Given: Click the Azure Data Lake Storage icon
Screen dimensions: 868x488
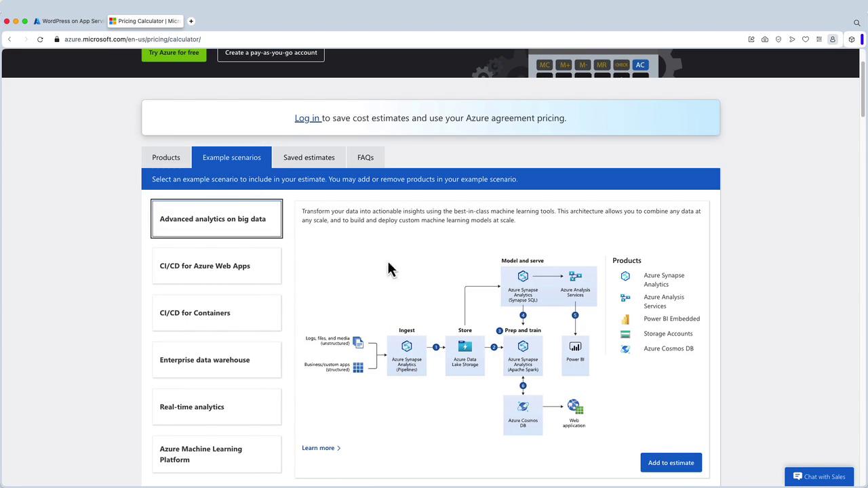Looking at the screenshot, I should tap(465, 346).
